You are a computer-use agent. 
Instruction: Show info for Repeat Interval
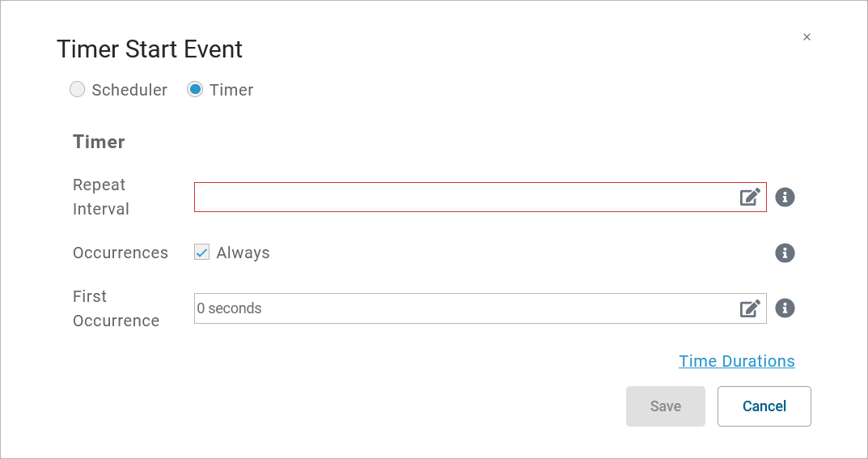pyautogui.click(x=785, y=197)
